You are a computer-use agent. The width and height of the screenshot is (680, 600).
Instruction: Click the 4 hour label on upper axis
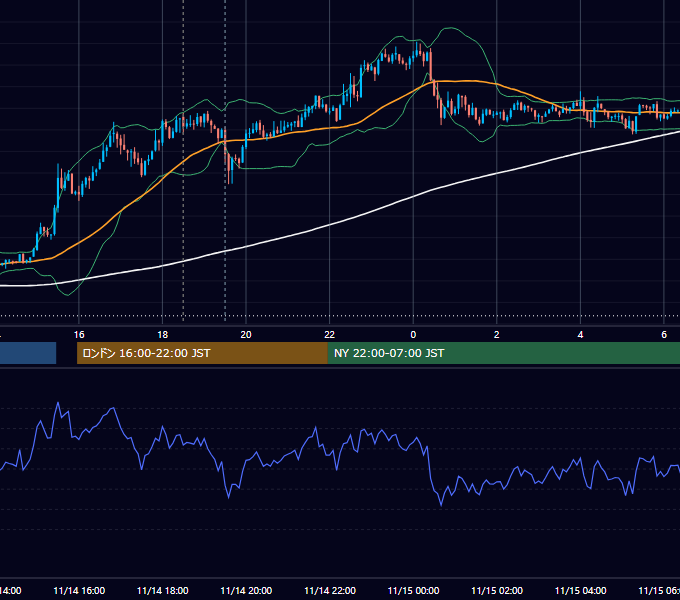580,335
